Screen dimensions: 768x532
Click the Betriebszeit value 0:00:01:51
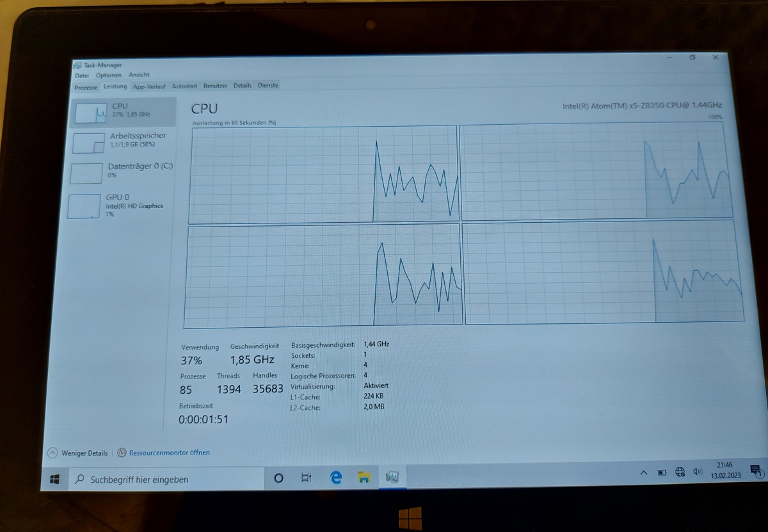click(204, 419)
